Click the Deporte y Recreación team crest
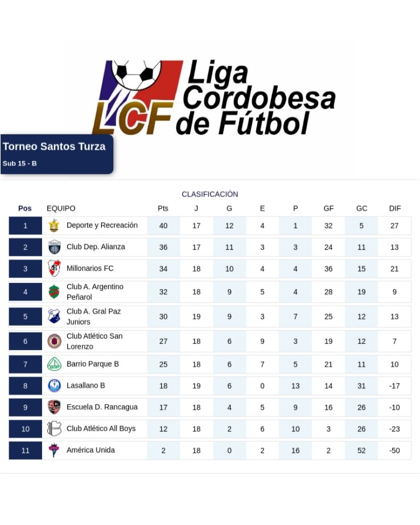This screenshot has width=420, height=525. [x=54, y=225]
